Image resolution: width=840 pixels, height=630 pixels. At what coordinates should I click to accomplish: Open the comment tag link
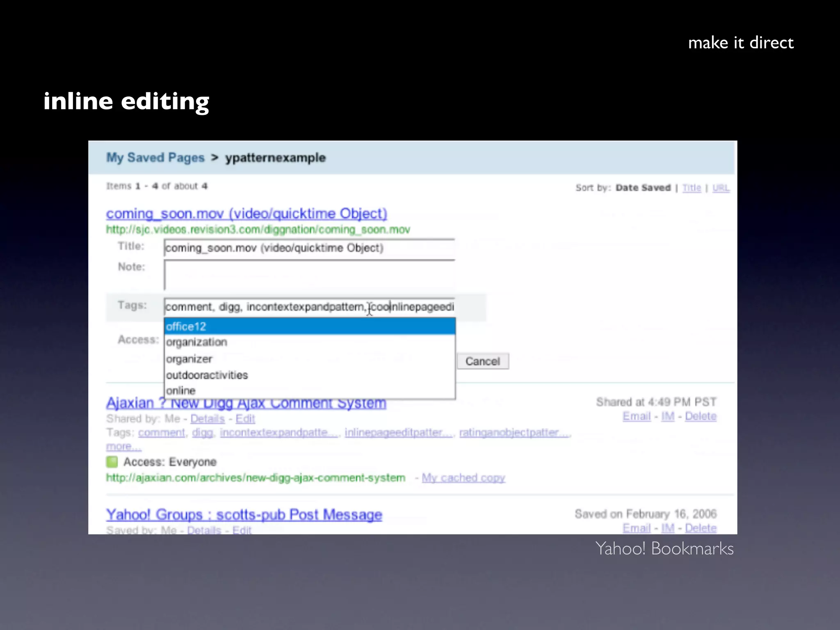(162, 433)
